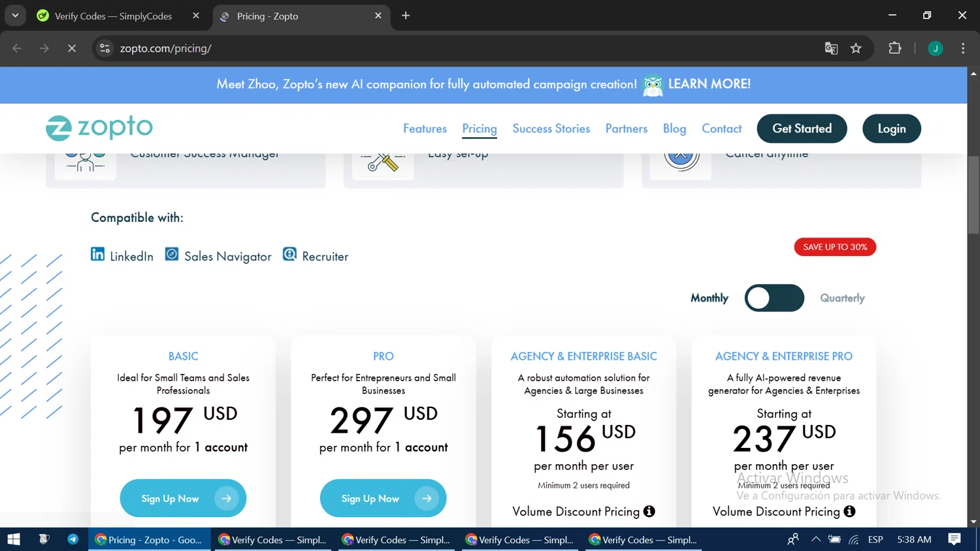The image size is (980, 551).
Task: Open the People icon in system tray
Action: pos(793,539)
